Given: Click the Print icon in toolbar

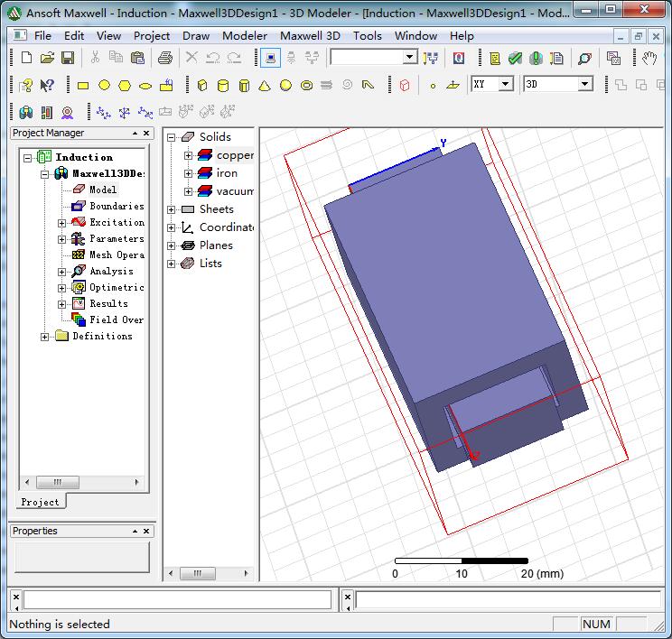Looking at the screenshot, I should (x=165, y=58).
